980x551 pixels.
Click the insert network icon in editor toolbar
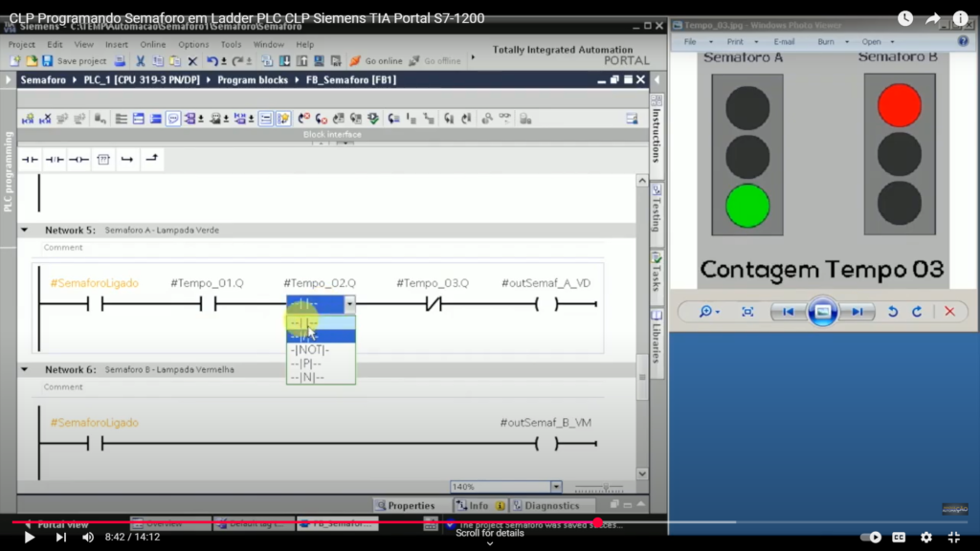pos(28,119)
